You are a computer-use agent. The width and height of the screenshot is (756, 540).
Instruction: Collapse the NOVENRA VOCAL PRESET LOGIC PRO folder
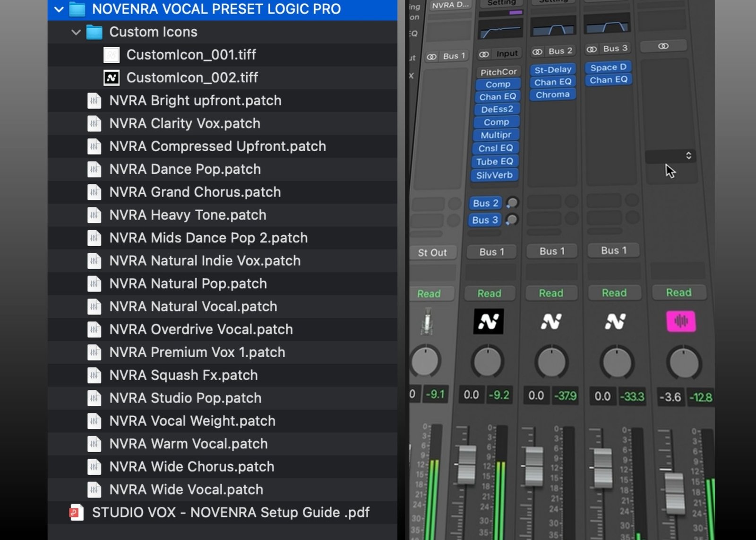coord(59,9)
